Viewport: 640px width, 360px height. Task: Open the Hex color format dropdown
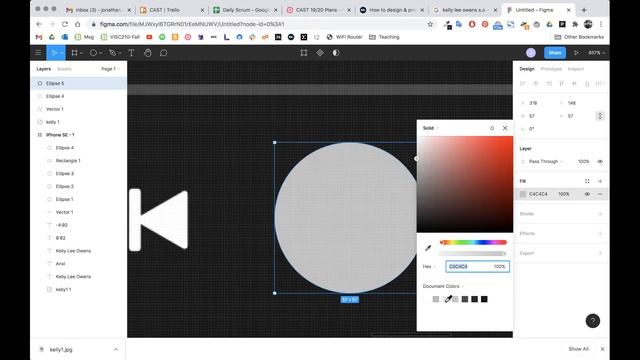(x=429, y=267)
